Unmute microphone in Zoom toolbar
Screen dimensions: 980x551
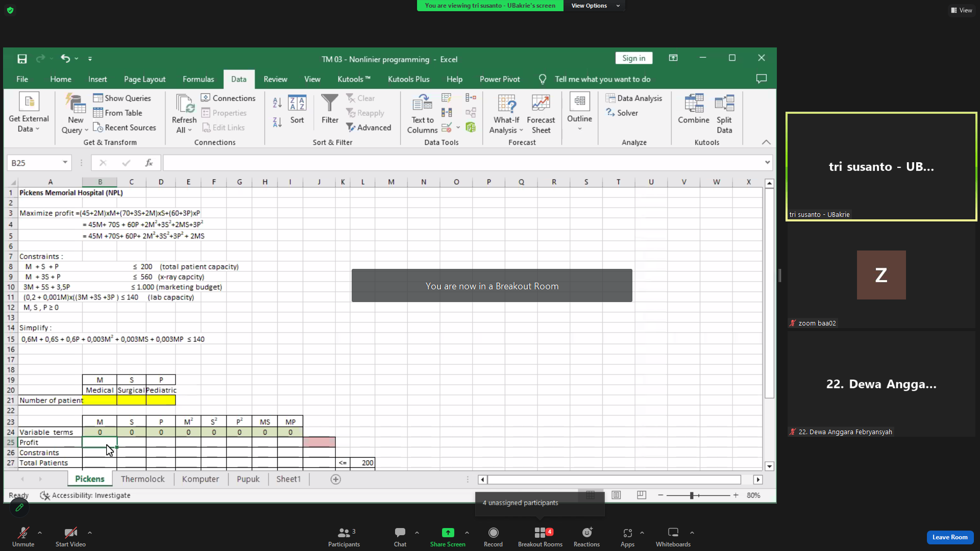click(23, 537)
